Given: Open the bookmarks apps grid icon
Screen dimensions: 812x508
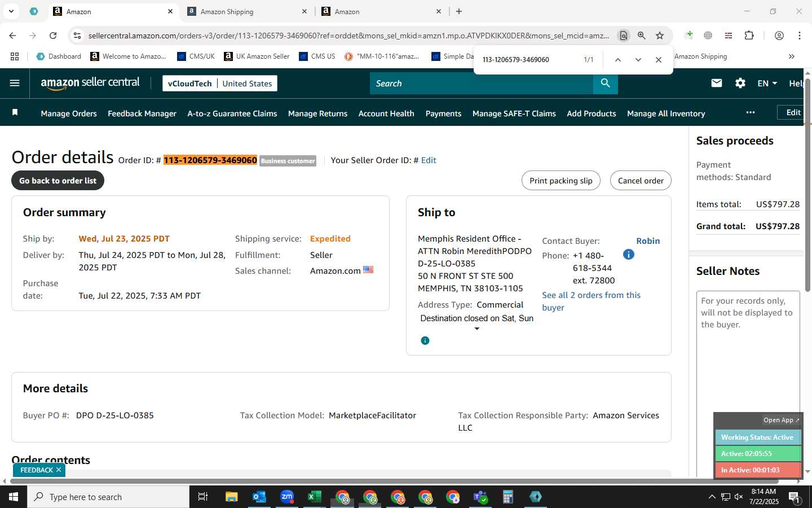Looking at the screenshot, I should pyautogui.click(x=15, y=56).
